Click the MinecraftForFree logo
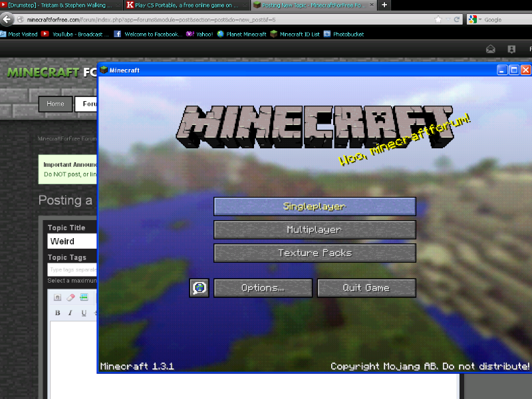The image size is (532, 399). point(52,72)
